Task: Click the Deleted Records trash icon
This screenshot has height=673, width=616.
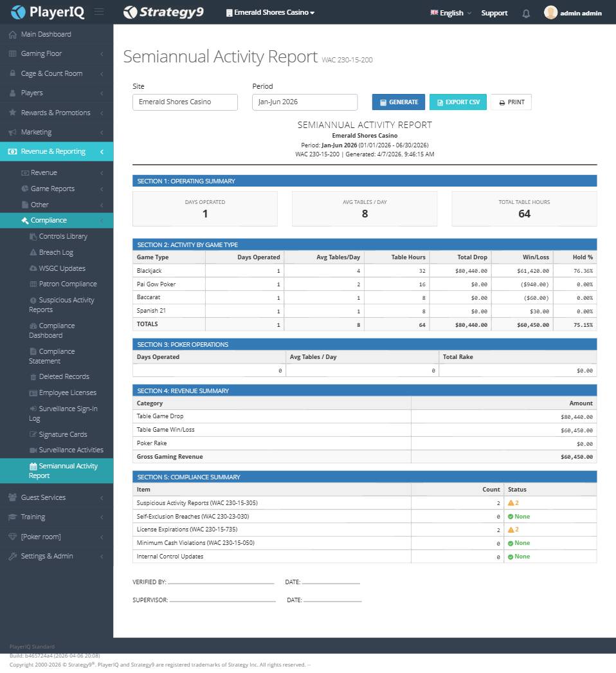Action: pos(33,377)
